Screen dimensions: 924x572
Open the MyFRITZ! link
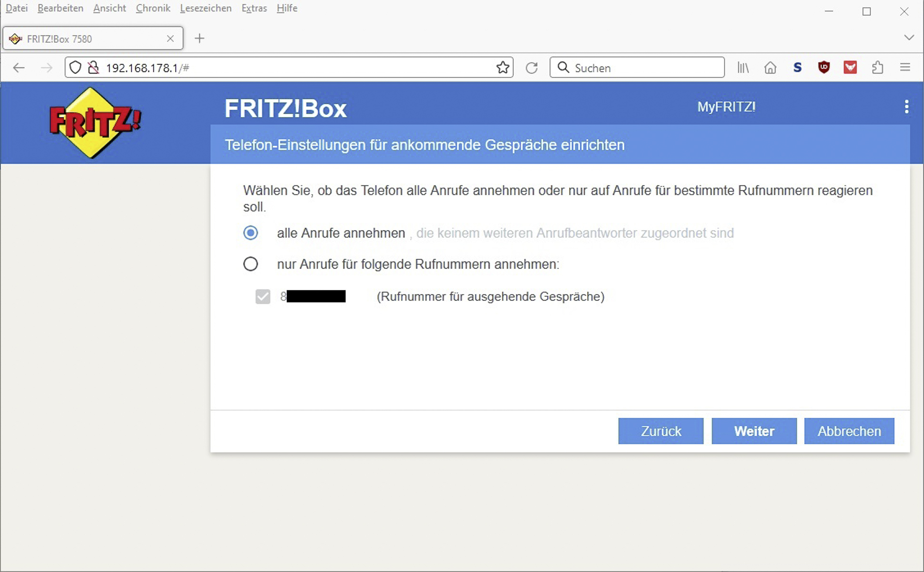[x=726, y=107]
